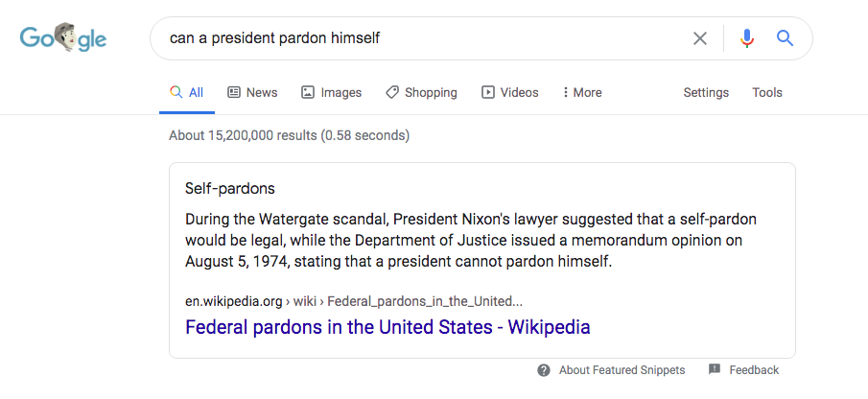Start voice search with microphone icon
Image resolution: width=868 pixels, height=399 pixels.
point(747,38)
